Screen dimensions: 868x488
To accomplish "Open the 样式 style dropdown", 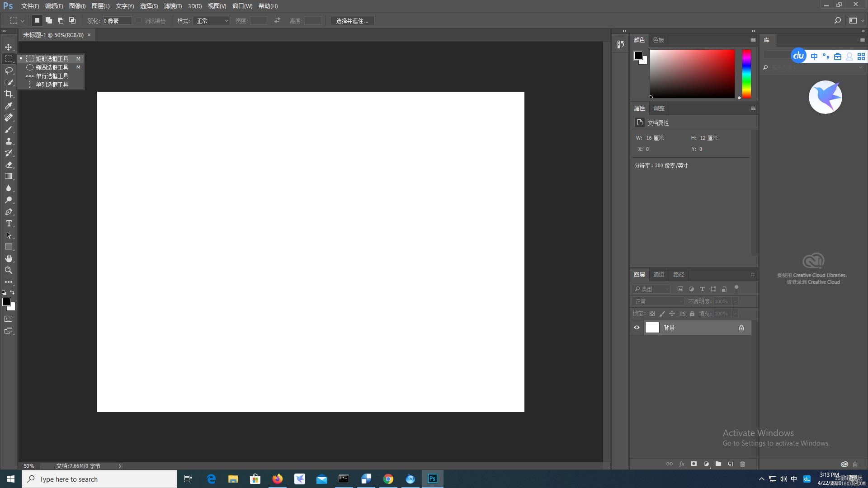I will coord(211,21).
